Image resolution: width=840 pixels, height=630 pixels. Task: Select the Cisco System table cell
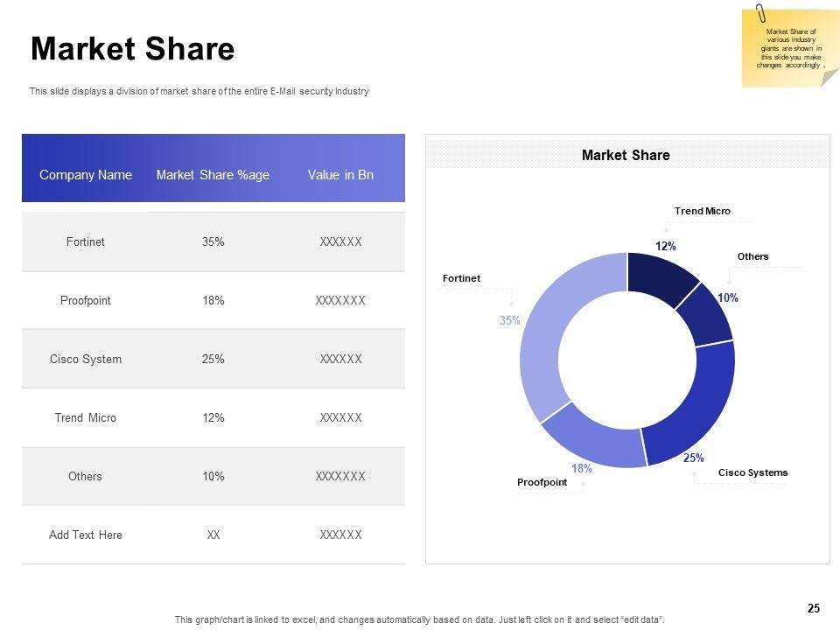coord(85,359)
